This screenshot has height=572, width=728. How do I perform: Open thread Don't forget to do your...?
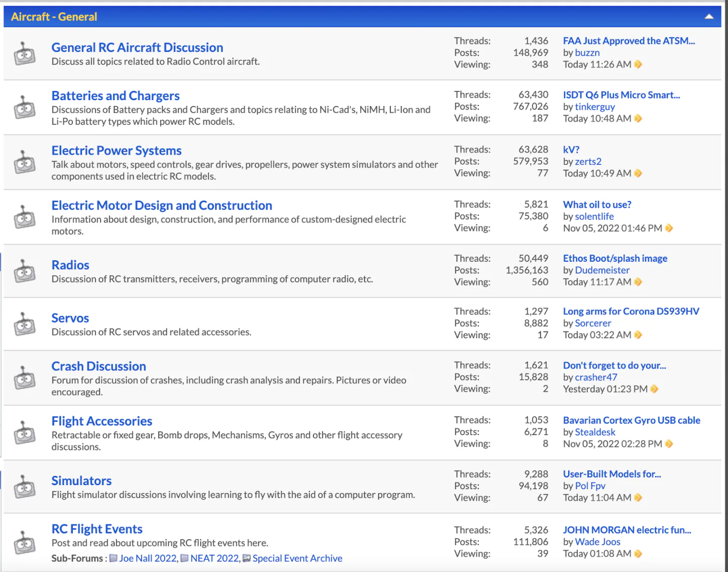click(615, 365)
